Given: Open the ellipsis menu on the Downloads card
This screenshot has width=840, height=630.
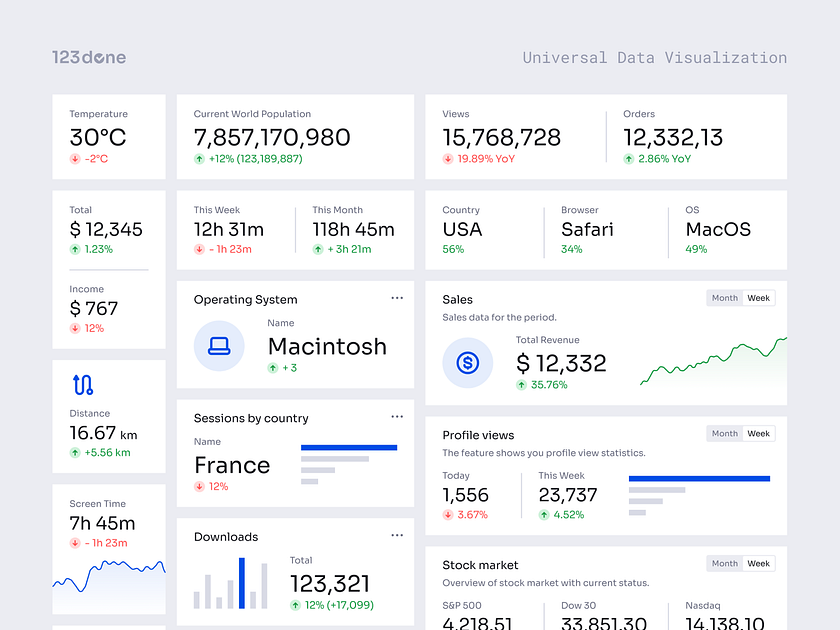Looking at the screenshot, I should 397,535.
